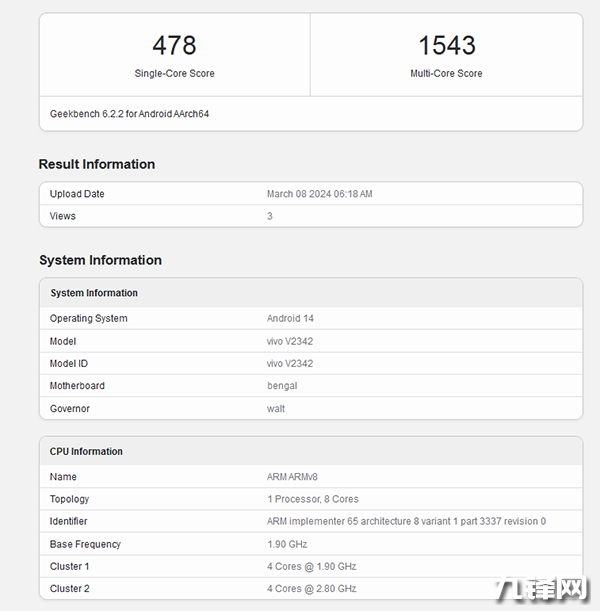Image resolution: width=600 pixels, height=611 pixels.
Task: Click the Base Frequency value 1.90 GHz
Action: [x=287, y=544]
